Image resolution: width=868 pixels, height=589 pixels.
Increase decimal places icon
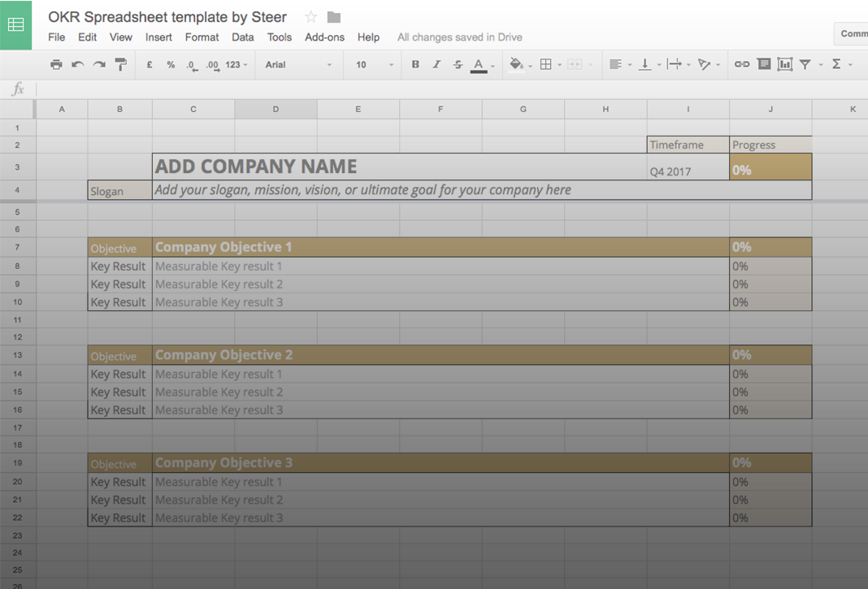point(212,65)
